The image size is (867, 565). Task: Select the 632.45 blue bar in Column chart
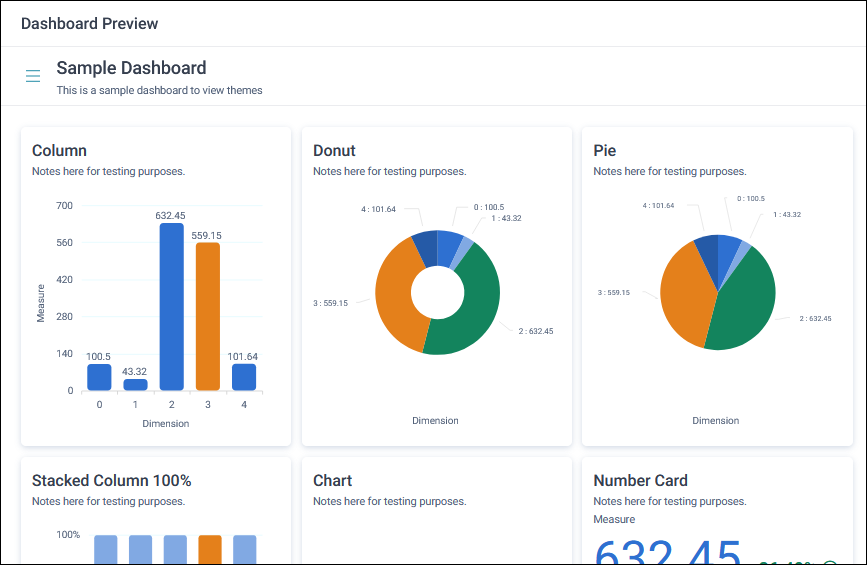pyautogui.click(x=171, y=307)
